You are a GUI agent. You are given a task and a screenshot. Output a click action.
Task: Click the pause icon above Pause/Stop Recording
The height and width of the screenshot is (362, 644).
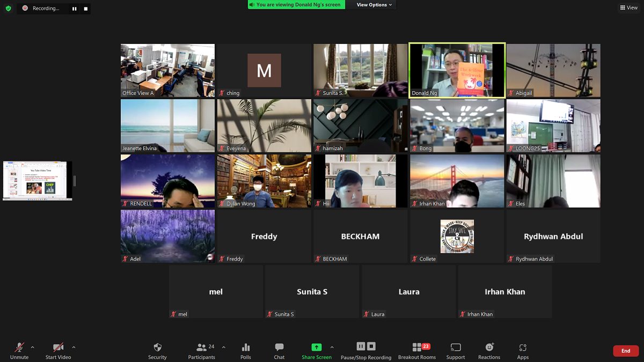coord(361,346)
